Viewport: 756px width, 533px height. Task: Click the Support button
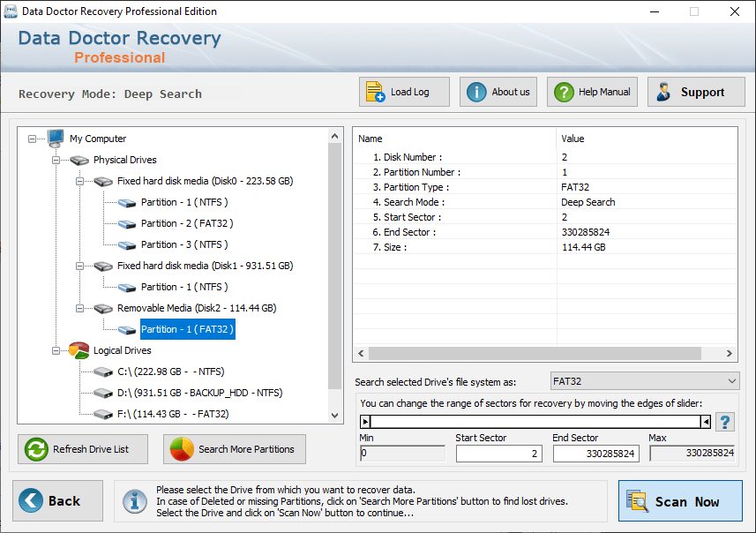(696, 92)
